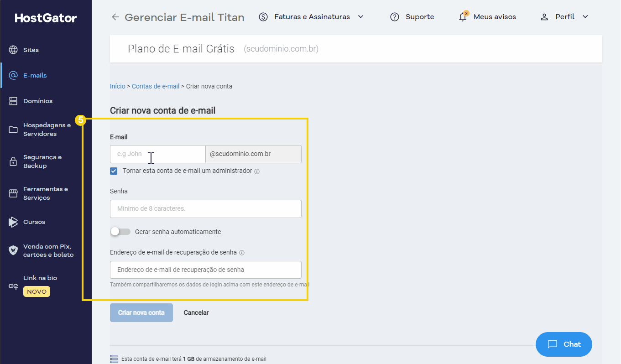Click the Link na bio chain icon
The height and width of the screenshot is (364, 621).
pyautogui.click(x=13, y=286)
